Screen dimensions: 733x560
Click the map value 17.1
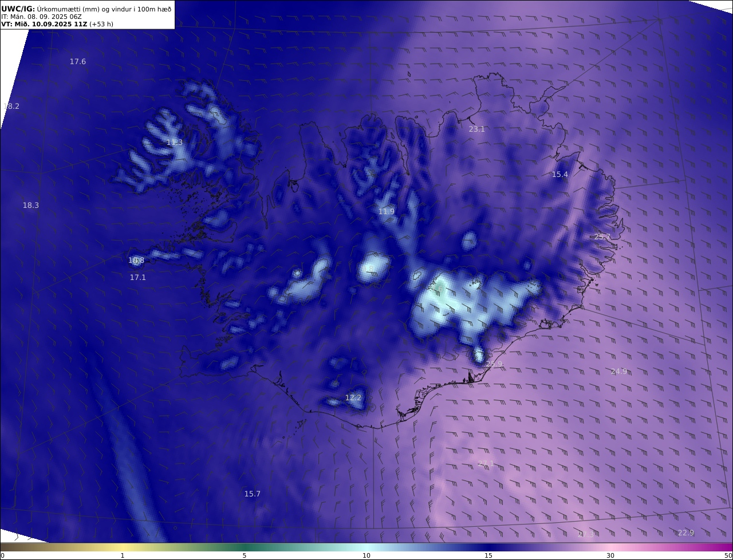point(138,277)
